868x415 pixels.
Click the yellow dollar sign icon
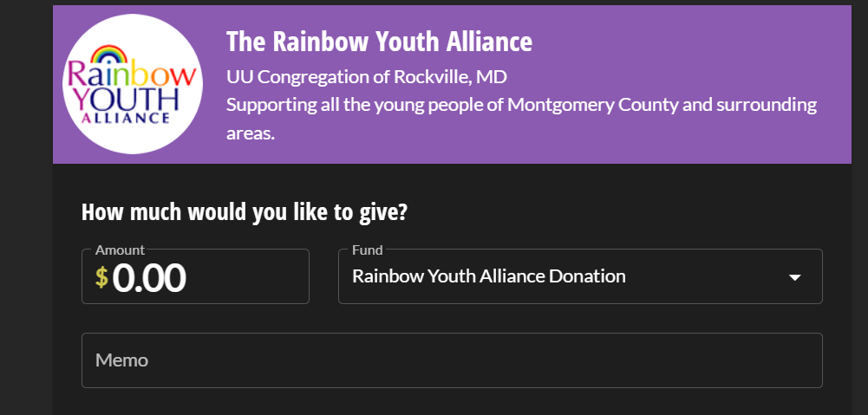pos(101,277)
